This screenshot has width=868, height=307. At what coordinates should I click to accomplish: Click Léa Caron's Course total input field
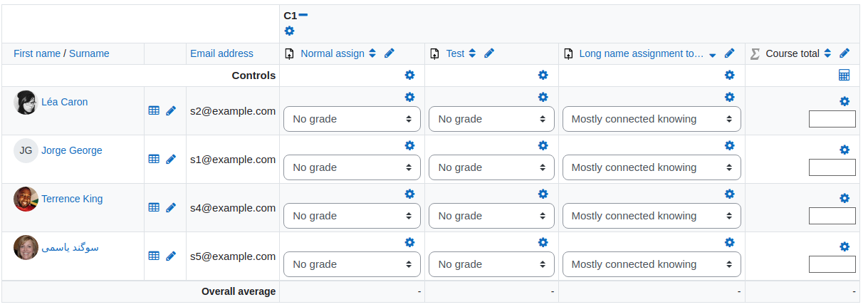(x=832, y=119)
